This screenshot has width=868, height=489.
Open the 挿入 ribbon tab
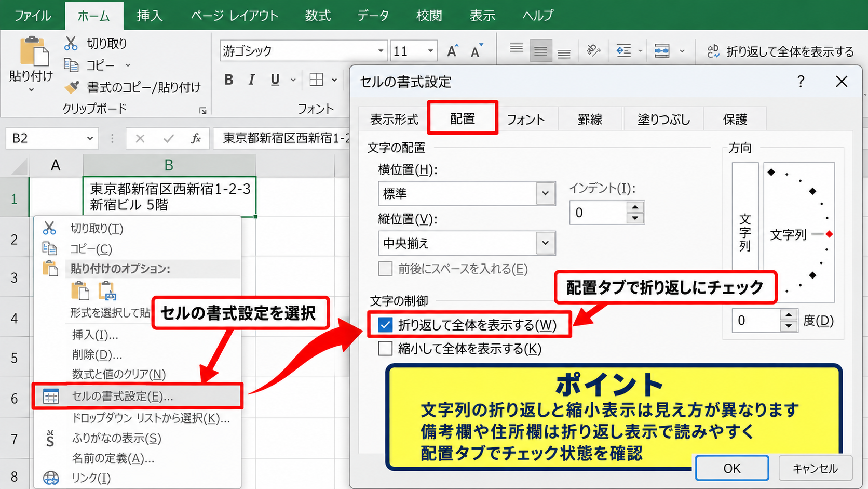pos(150,16)
